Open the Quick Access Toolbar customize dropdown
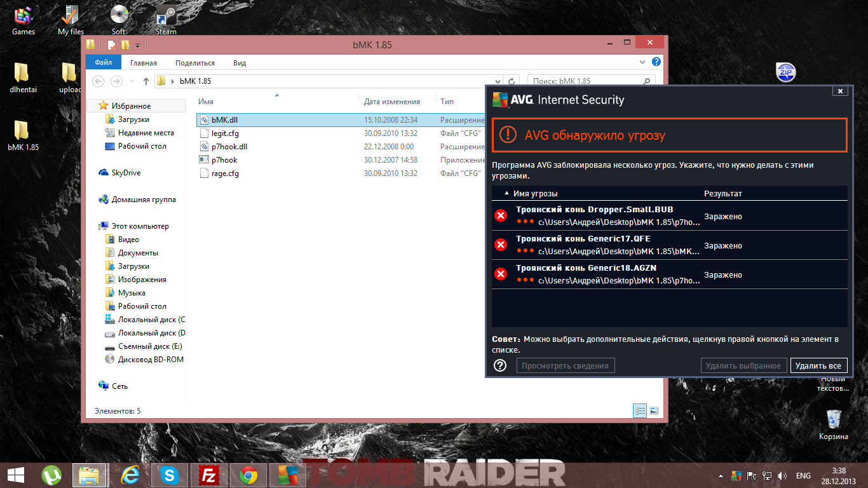868x488 pixels. tap(137, 45)
